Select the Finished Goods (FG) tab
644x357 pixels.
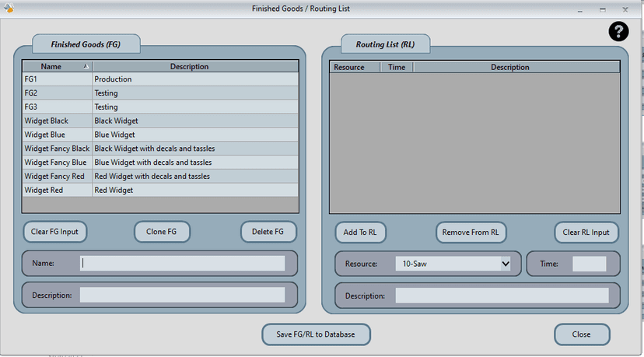(x=86, y=44)
